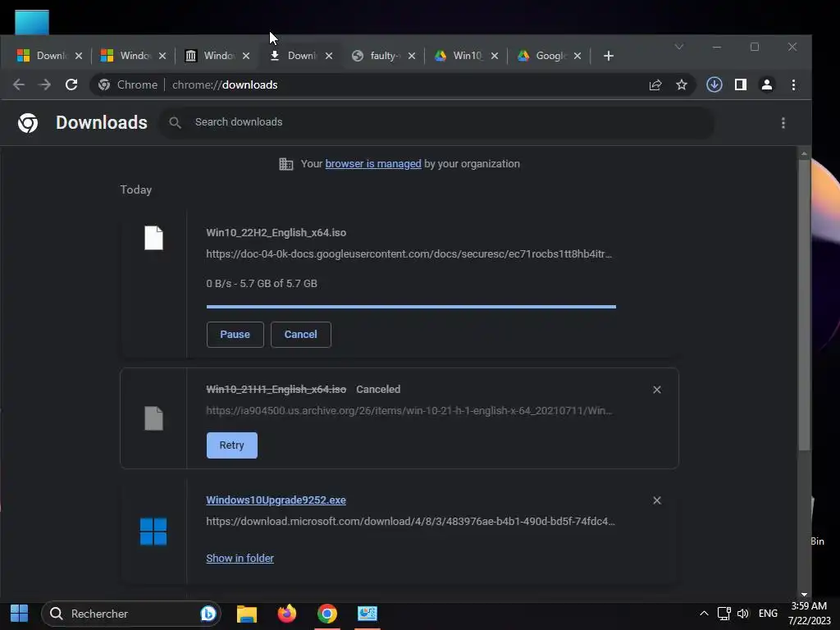
Task: Open Chrome's three-dot main menu
Action: pyautogui.click(x=793, y=84)
